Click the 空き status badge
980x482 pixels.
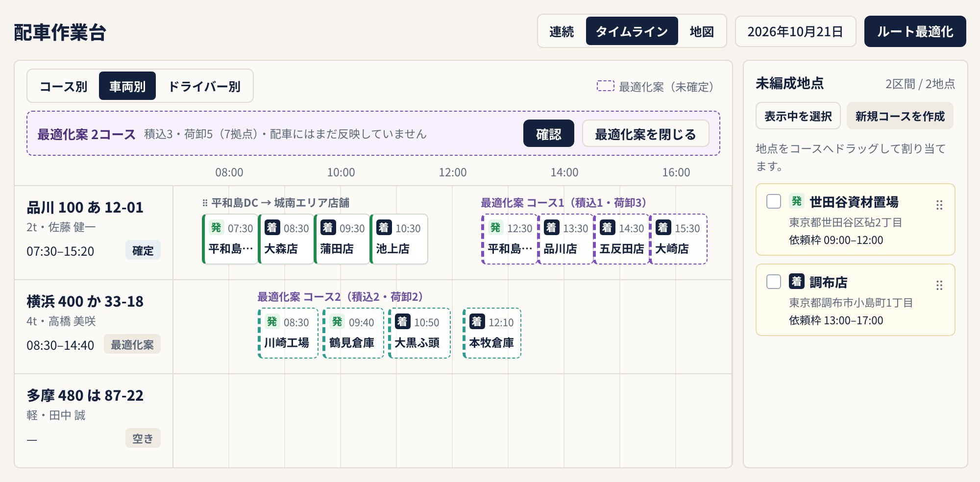point(143,438)
